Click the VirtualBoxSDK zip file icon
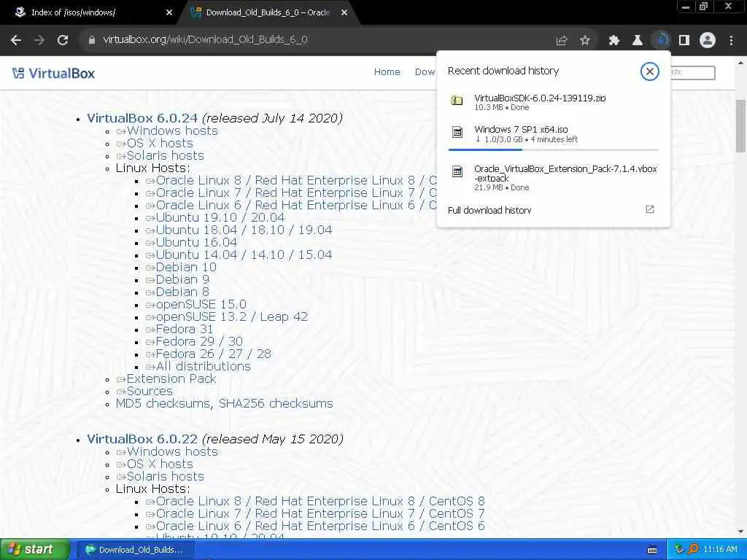Viewport: 747px width, 560px height. tap(457, 101)
